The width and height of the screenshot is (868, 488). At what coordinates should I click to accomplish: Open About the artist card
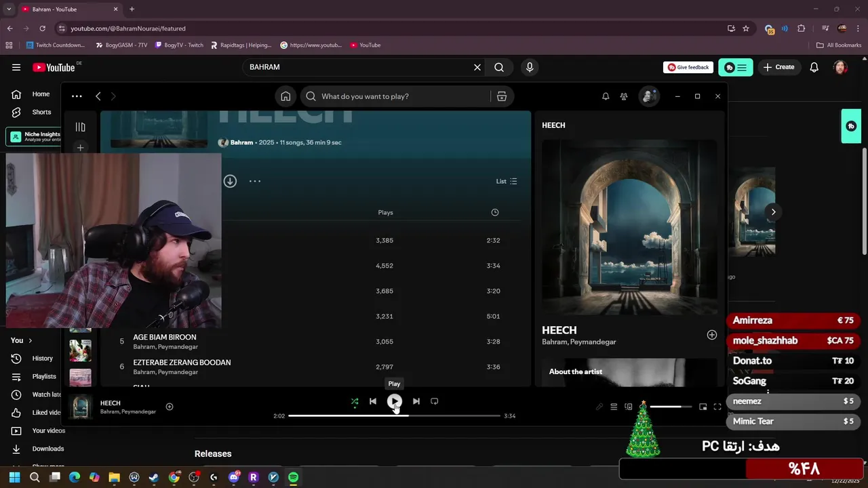[x=629, y=372]
